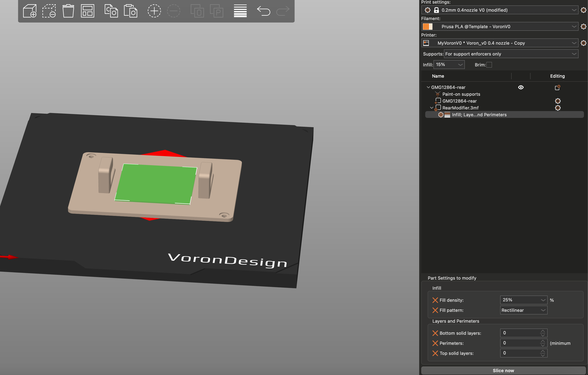Open the Infill 15% dropdown
The height and width of the screenshot is (375, 588).
[x=449, y=65]
